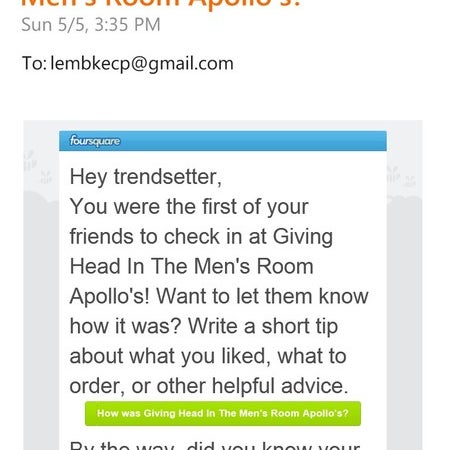Viewport: 450px width, 450px height.
Task: Click the green 'How was Giving Head' button
Action: click(x=223, y=413)
